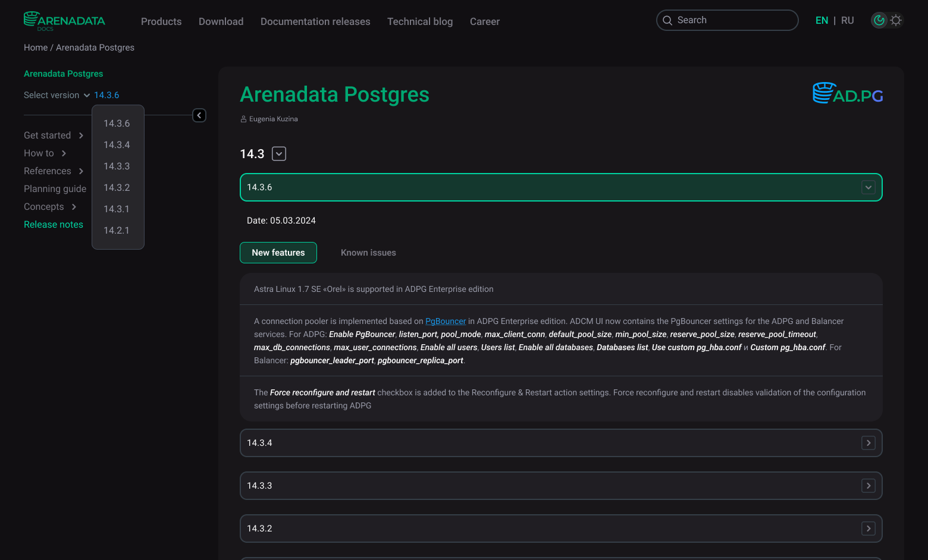Expand the 14.3.3 release notes
928x560 pixels.
(868, 486)
